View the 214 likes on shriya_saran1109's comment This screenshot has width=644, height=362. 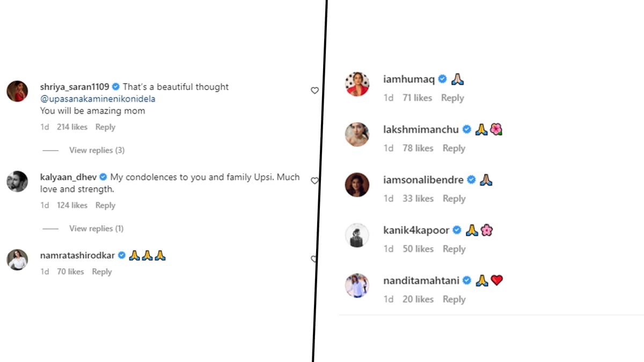coord(72,127)
